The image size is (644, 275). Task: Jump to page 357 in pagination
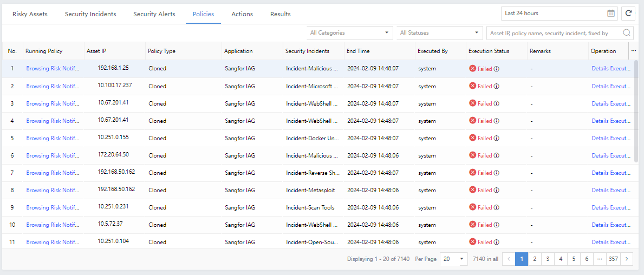click(x=613, y=259)
